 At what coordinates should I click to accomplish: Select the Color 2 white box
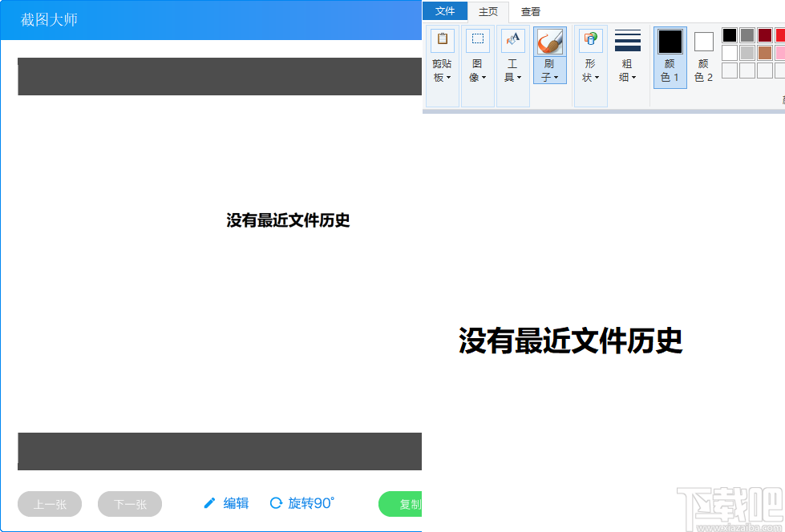pyautogui.click(x=703, y=40)
